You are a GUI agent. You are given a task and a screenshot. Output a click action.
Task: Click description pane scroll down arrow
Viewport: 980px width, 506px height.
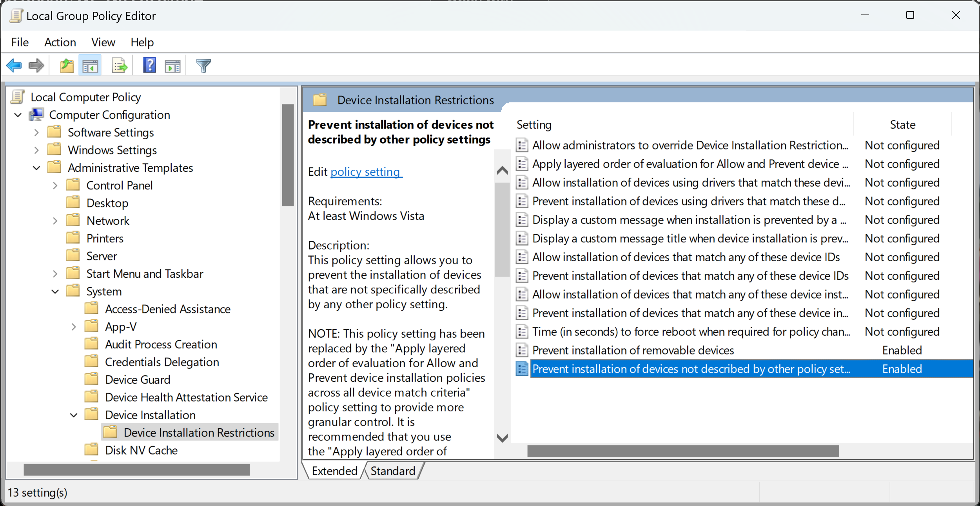pyautogui.click(x=502, y=438)
